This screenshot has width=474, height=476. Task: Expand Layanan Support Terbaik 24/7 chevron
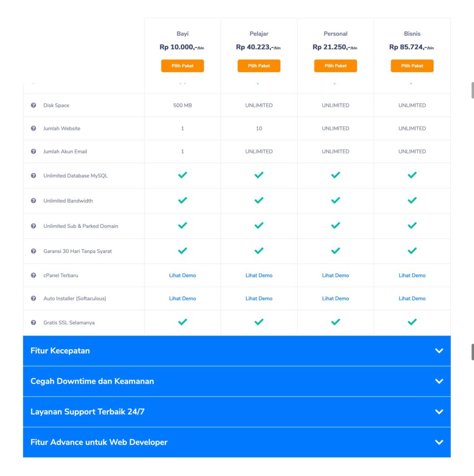(x=439, y=412)
